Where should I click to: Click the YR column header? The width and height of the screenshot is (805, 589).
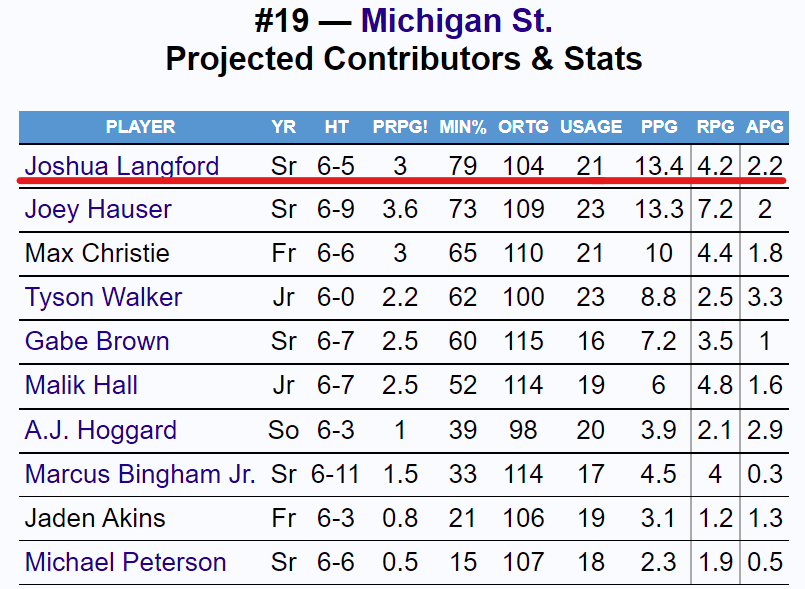[x=283, y=127]
